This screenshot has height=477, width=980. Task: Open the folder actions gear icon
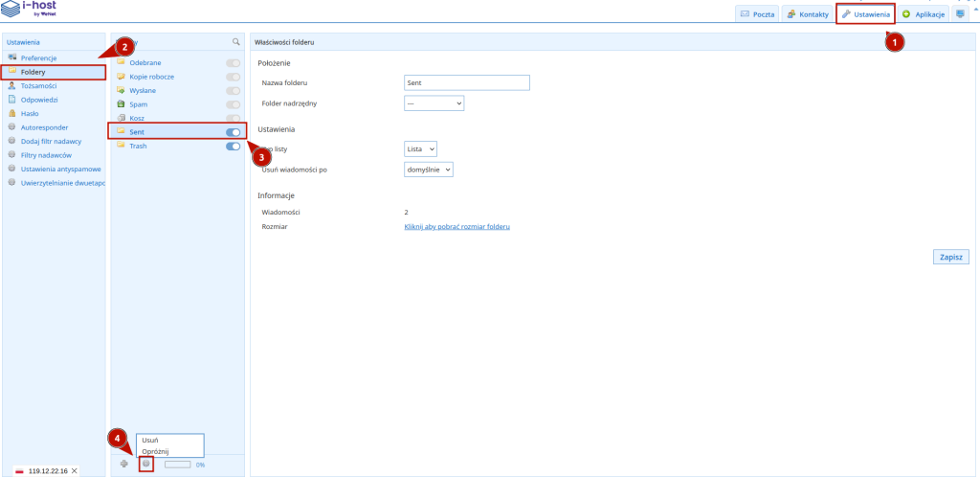click(x=146, y=464)
